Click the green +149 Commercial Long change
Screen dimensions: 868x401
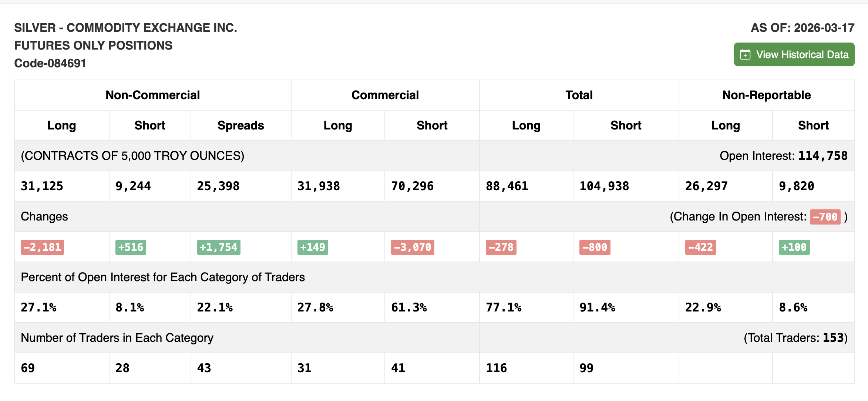point(313,247)
